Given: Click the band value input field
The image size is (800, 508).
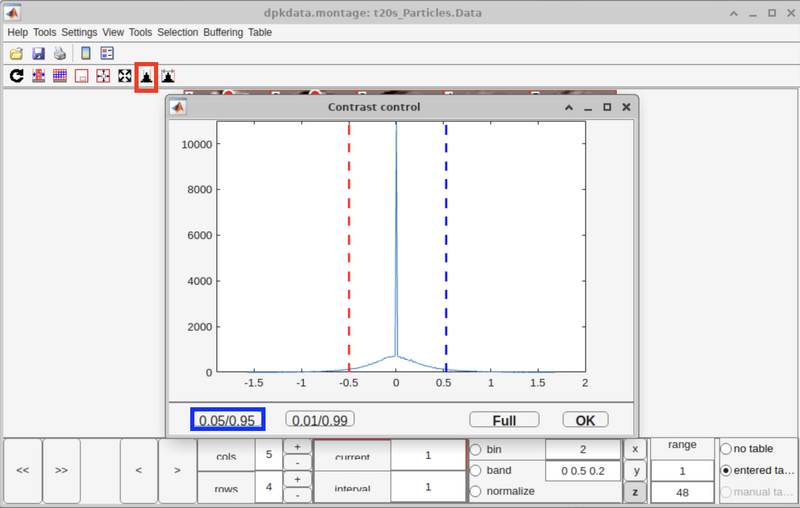Looking at the screenshot, I should [x=582, y=471].
